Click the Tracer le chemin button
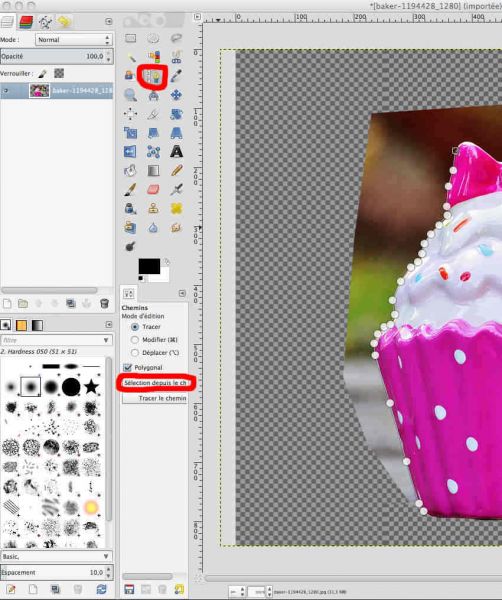Viewport: 502px width, 600px height. (155, 398)
